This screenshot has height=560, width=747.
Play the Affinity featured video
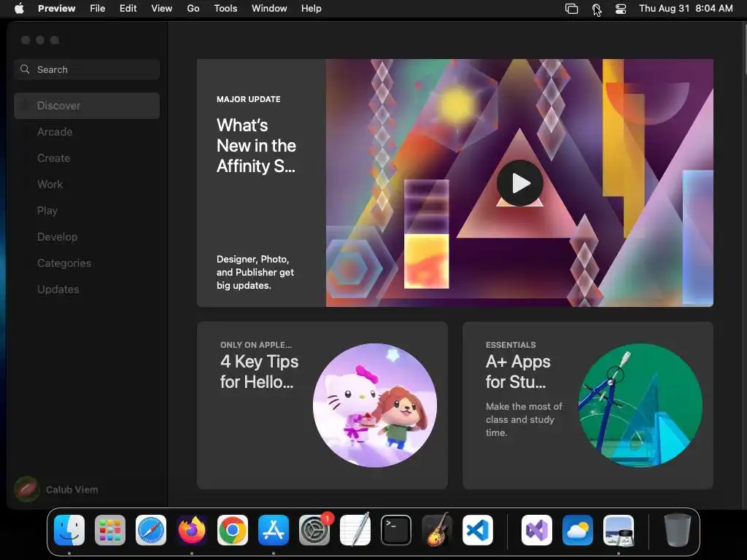519,183
